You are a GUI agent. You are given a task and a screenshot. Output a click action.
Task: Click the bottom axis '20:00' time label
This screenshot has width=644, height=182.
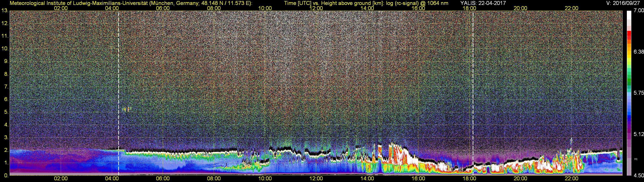[x=521, y=179]
